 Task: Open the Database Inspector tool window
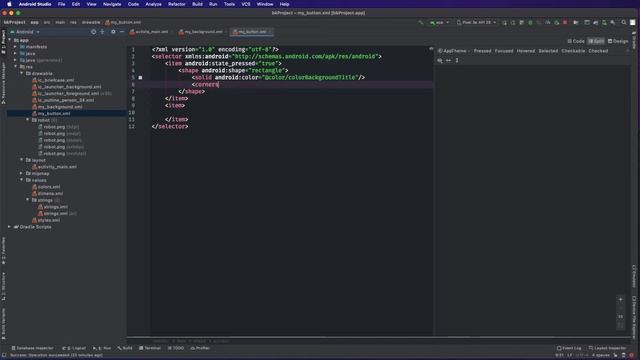pyautogui.click(x=32, y=348)
